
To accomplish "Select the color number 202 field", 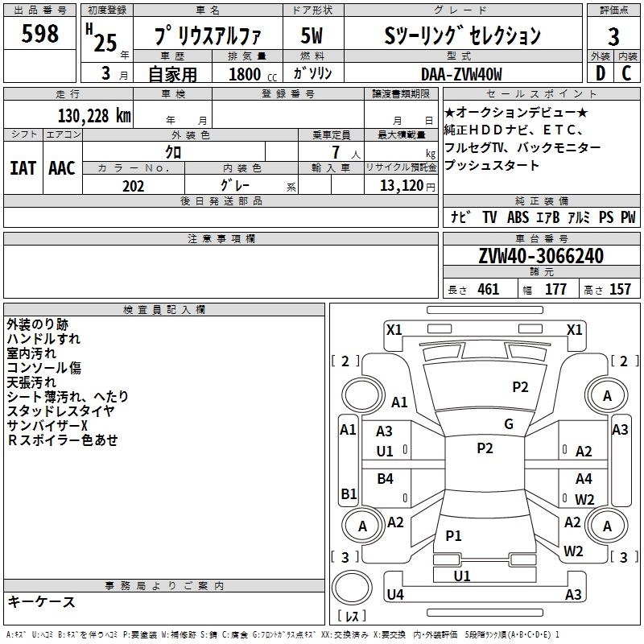I will coord(133,185).
